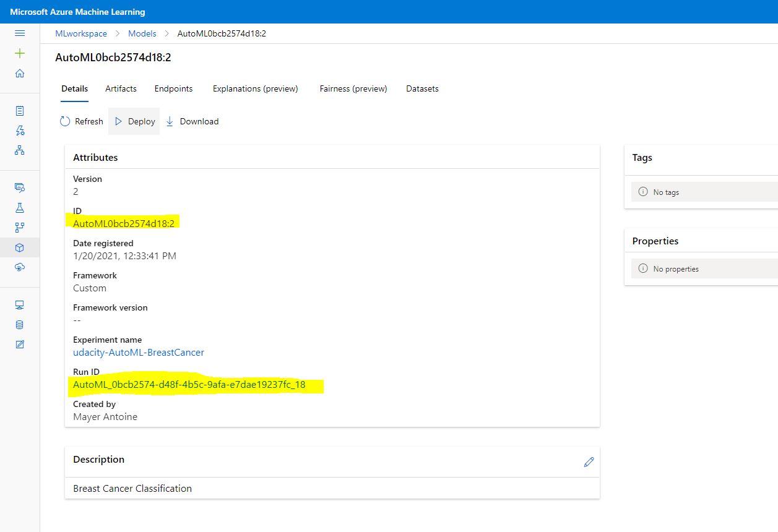Click the creator name Mayer Antoine

tap(105, 417)
